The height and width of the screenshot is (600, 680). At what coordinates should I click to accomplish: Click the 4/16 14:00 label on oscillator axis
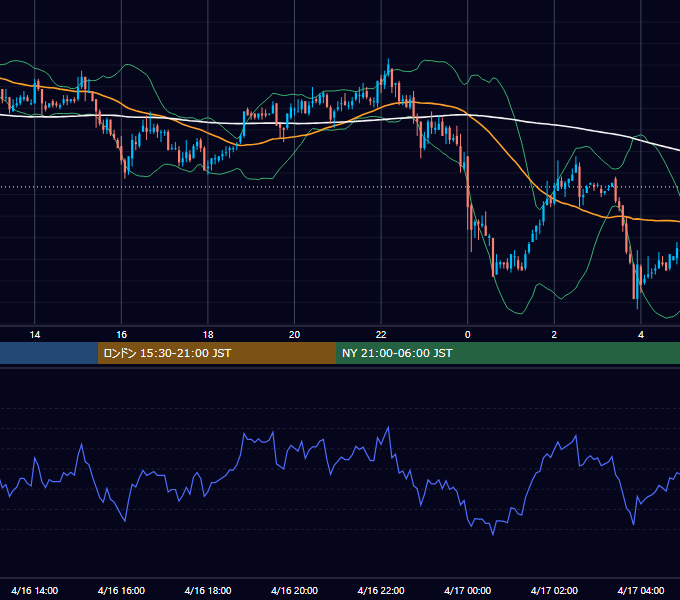pos(35,590)
